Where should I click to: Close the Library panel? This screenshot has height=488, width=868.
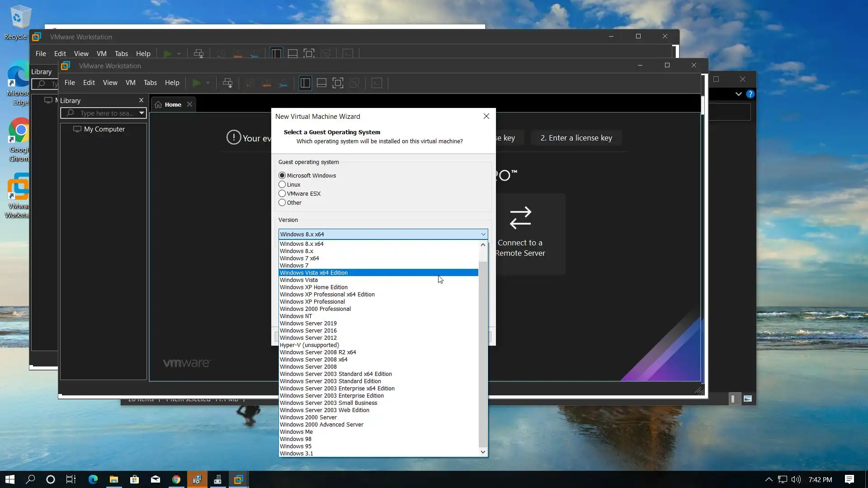141,100
